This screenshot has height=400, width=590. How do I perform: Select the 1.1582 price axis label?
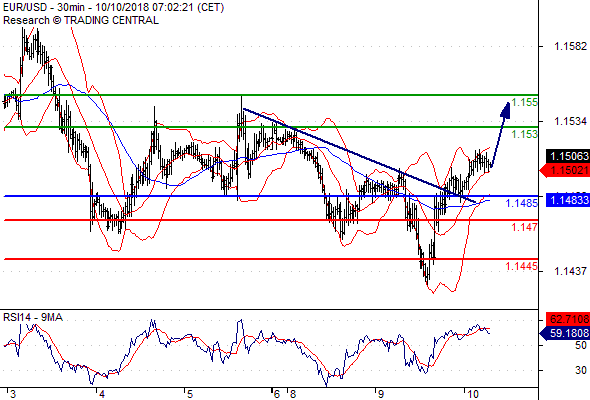[570, 46]
